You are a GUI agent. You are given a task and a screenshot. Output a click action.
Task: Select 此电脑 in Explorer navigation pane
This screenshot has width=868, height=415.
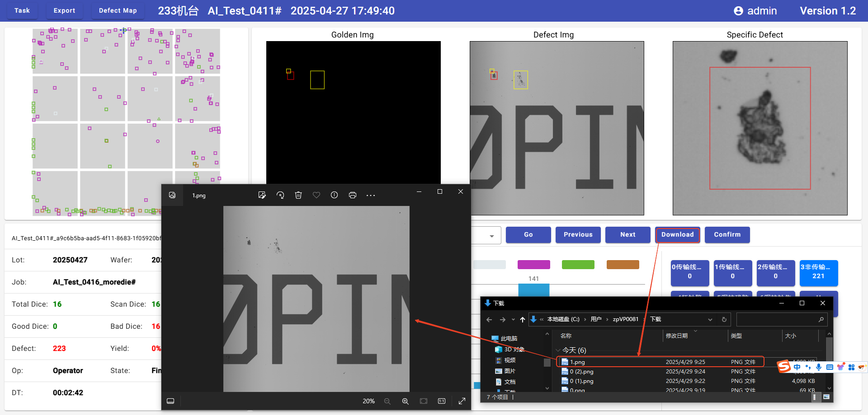pyautogui.click(x=505, y=338)
